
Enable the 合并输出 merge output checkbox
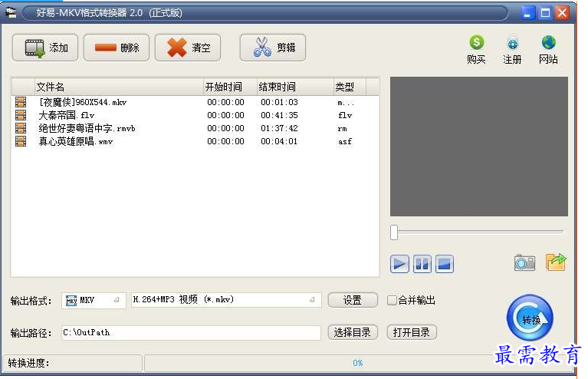pyautogui.click(x=392, y=300)
